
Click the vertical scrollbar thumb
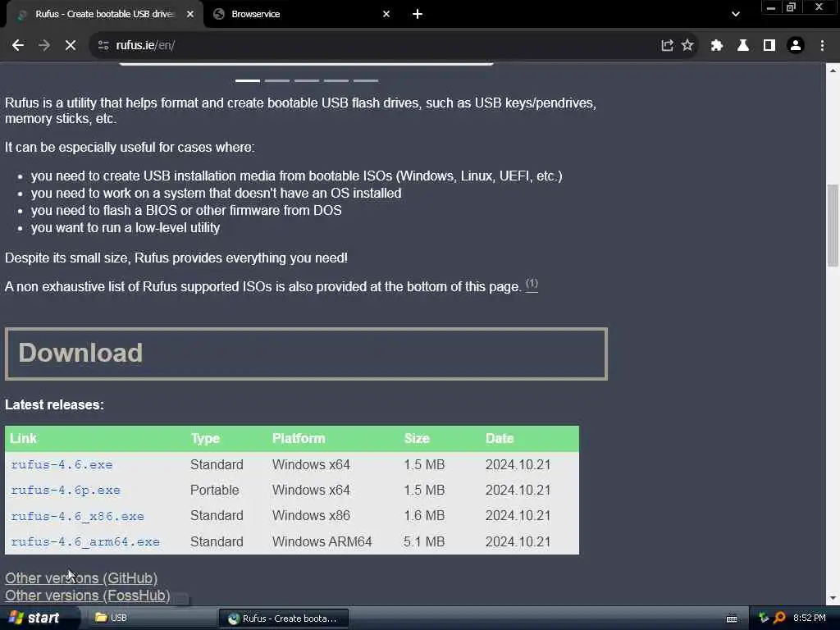(x=833, y=225)
